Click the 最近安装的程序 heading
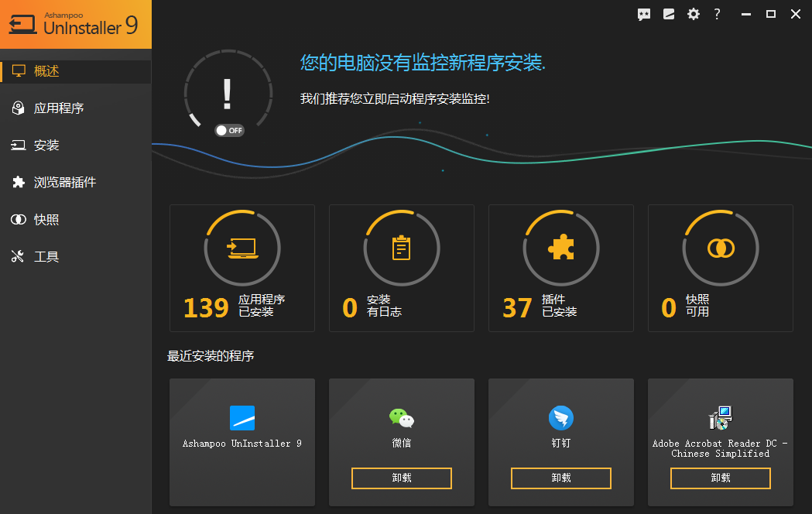This screenshot has width=812, height=514. click(x=211, y=356)
